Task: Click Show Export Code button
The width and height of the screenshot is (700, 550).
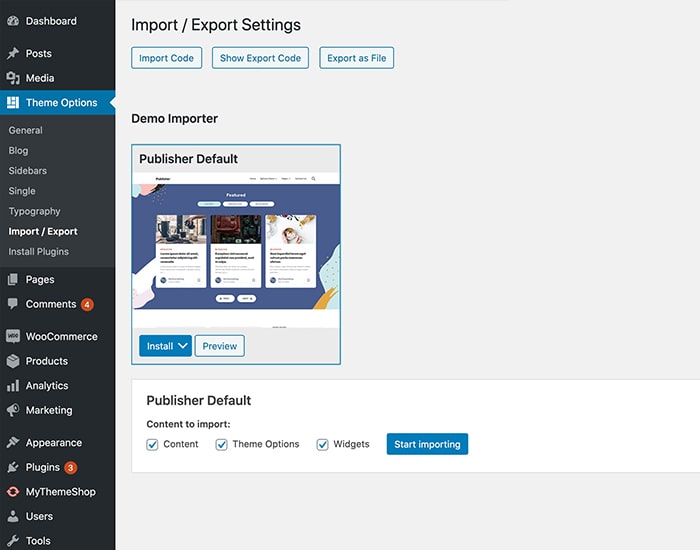Action: tap(260, 58)
